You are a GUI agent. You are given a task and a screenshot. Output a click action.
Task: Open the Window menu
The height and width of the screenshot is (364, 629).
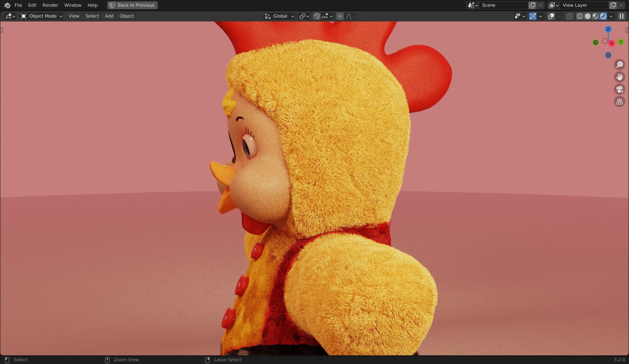pos(73,5)
